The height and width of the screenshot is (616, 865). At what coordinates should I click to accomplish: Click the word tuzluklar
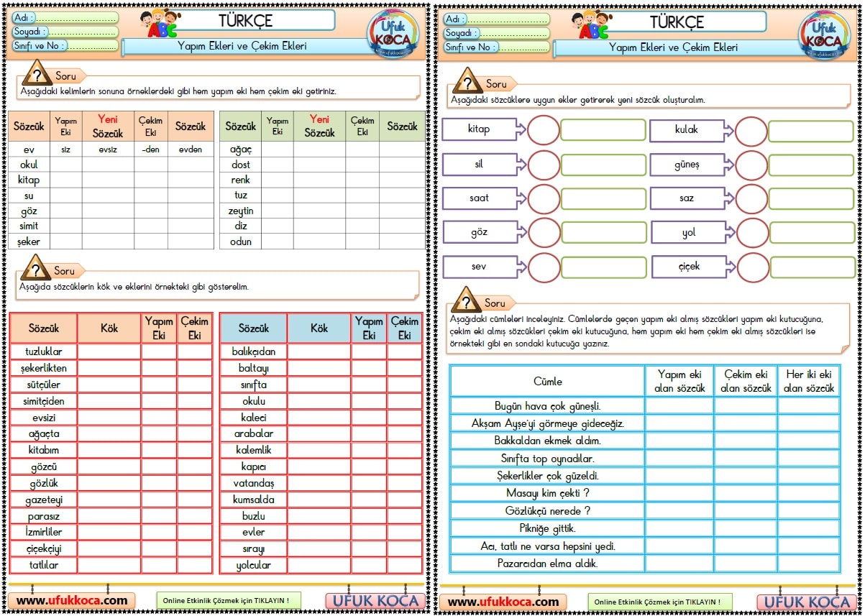[x=44, y=351]
